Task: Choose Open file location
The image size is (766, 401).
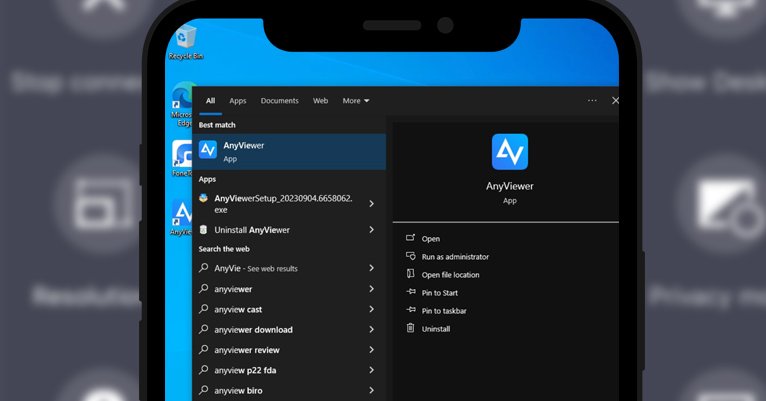Action: tap(450, 274)
